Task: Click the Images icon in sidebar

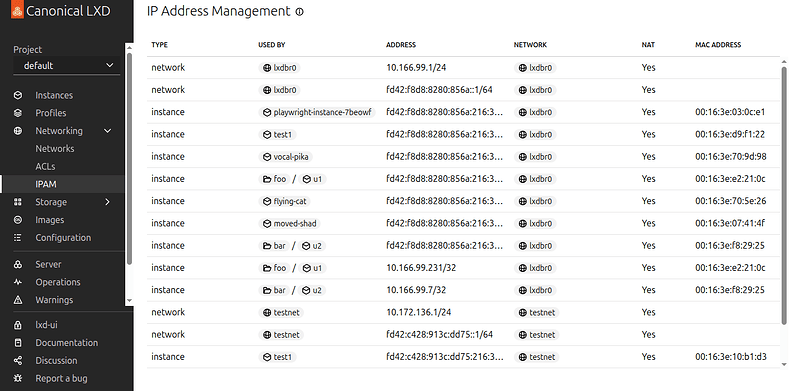Action: click(18, 220)
